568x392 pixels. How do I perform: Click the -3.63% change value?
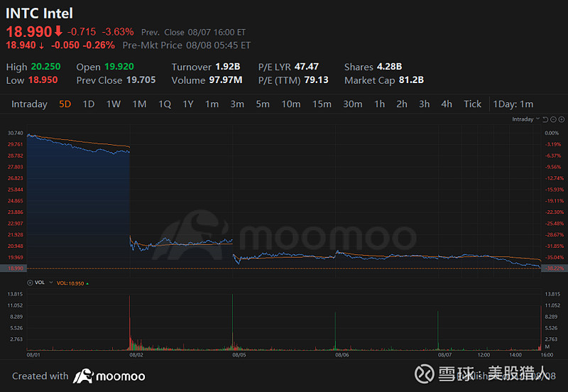118,32
